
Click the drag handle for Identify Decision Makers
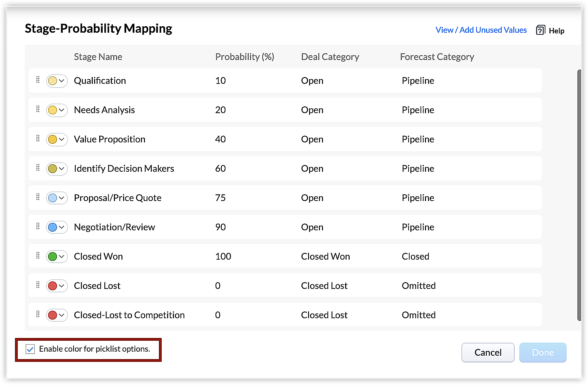pos(38,168)
